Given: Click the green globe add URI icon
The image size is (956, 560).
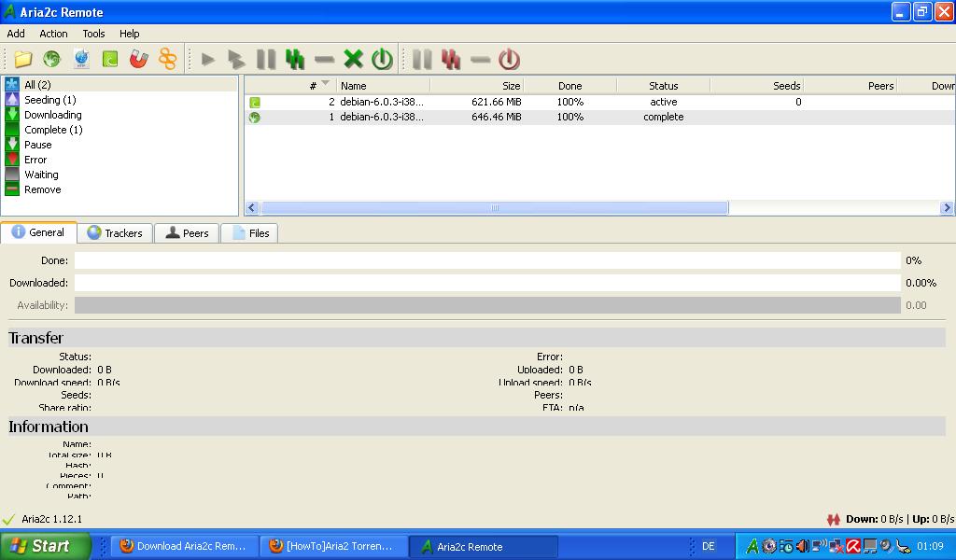Looking at the screenshot, I should tap(51, 60).
